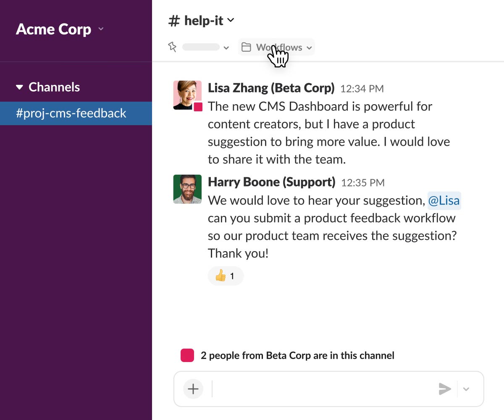Click the plus attachment icon in composer

[x=193, y=389]
